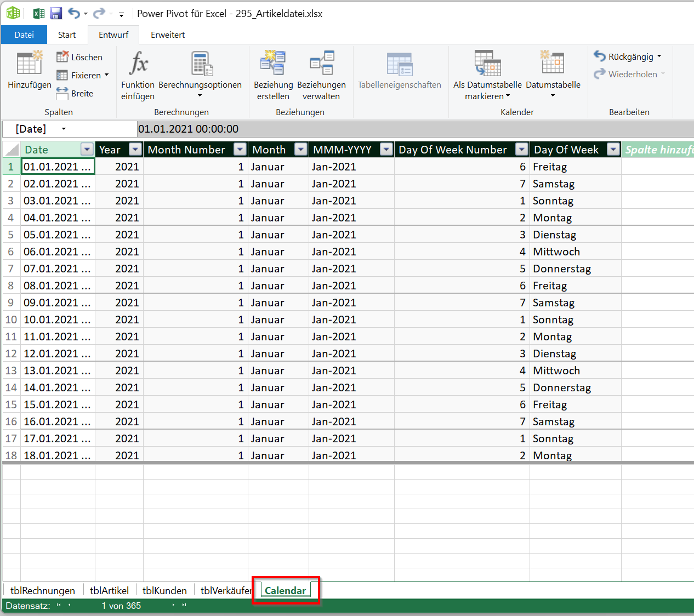Open MMM-YYYY filter dropdown
Image resolution: width=694 pixels, height=616 pixels.
click(x=386, y=149)
